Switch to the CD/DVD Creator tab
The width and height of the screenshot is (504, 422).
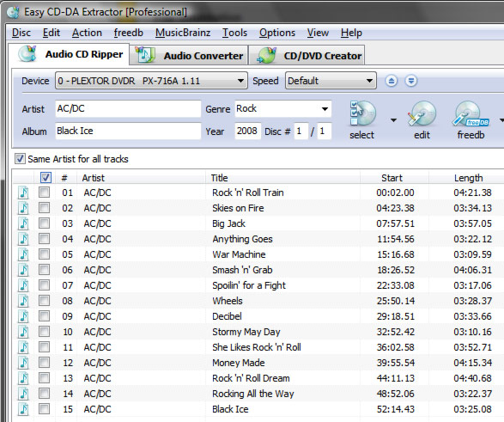(307, 55)
